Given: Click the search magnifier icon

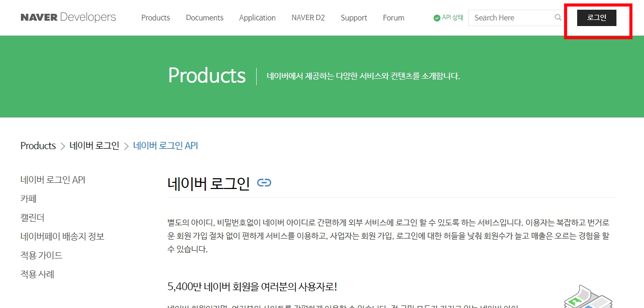Looking at the screenshot, I should pyautogui.click(x=558, y=17).
